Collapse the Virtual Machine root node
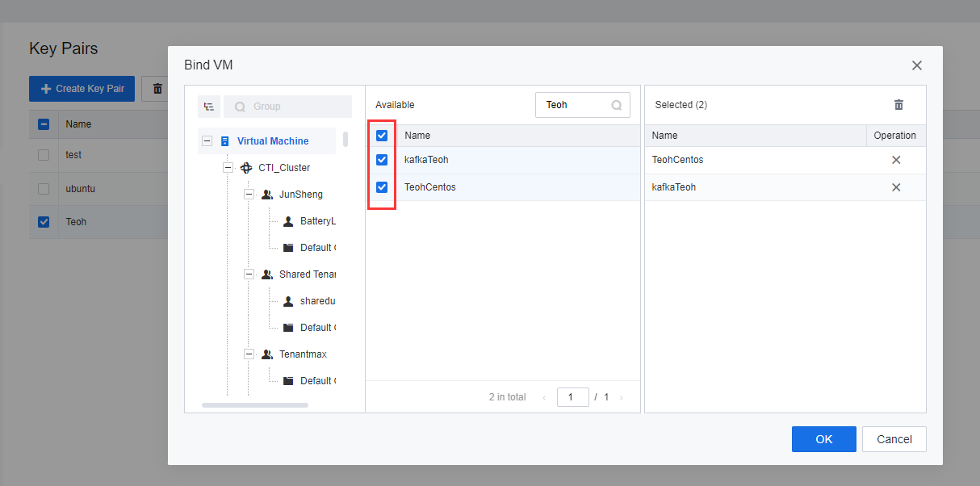 tap(207, 141)
